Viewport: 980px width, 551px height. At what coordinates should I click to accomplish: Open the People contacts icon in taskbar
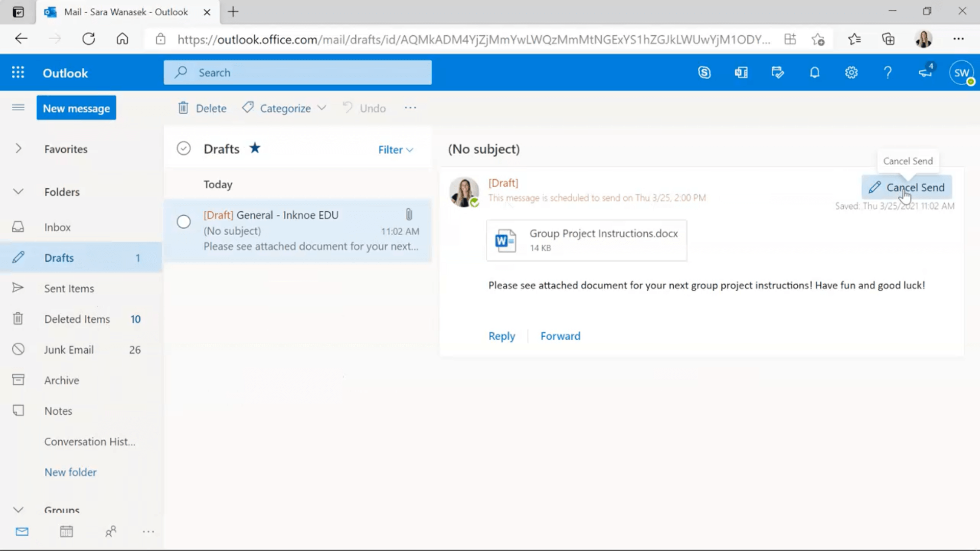[x=110, y=532]
